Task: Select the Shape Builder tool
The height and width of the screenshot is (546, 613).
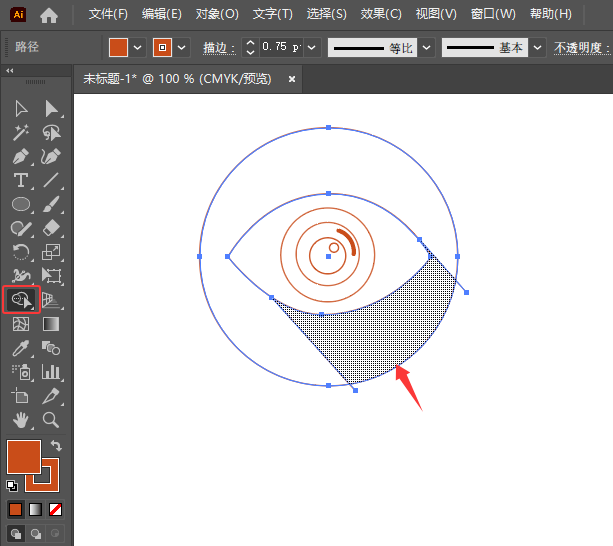Action: [22, 300]
